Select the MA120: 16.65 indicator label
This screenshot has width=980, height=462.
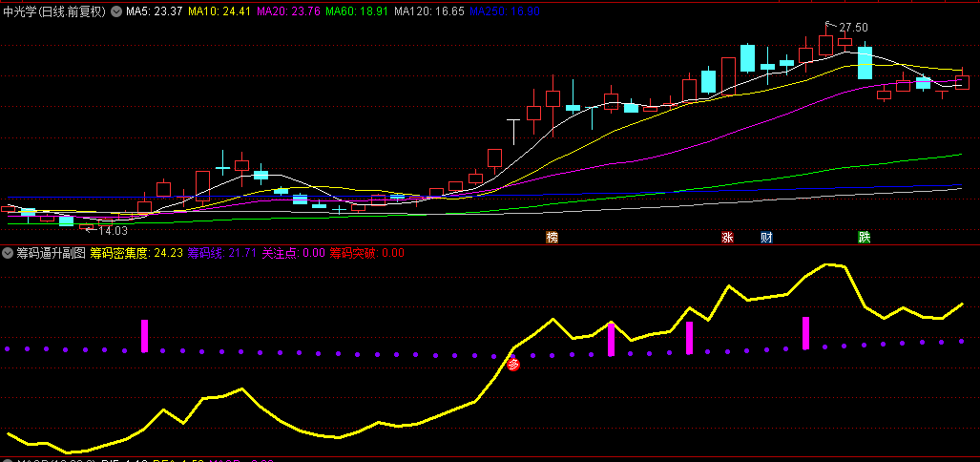coord(429,11)
